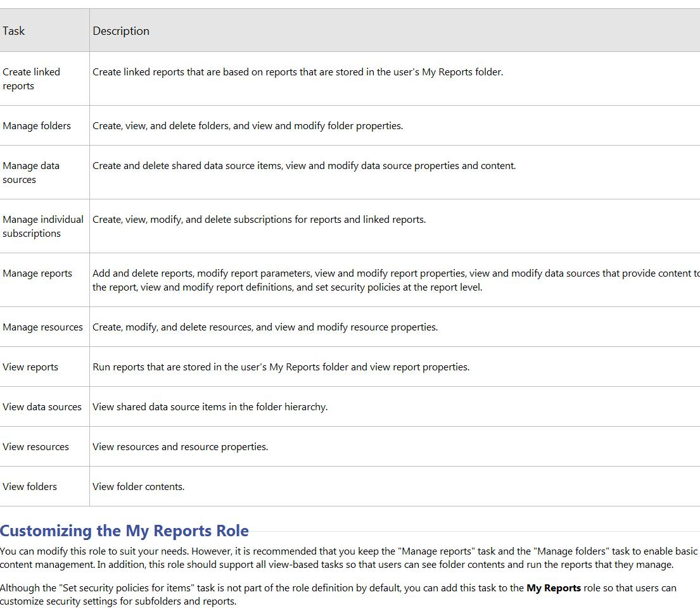Click the paragraph starting "You can modify this role"

(x=348, y=558)
